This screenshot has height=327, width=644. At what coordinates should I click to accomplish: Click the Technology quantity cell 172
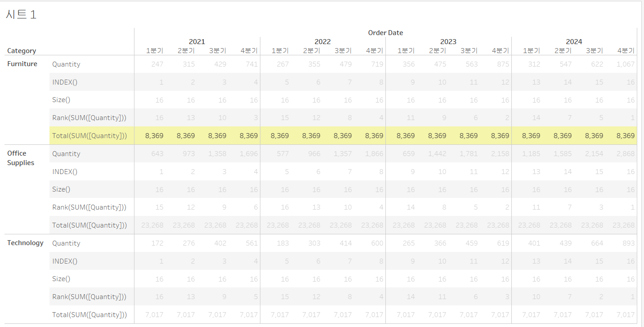pos(157,243)
